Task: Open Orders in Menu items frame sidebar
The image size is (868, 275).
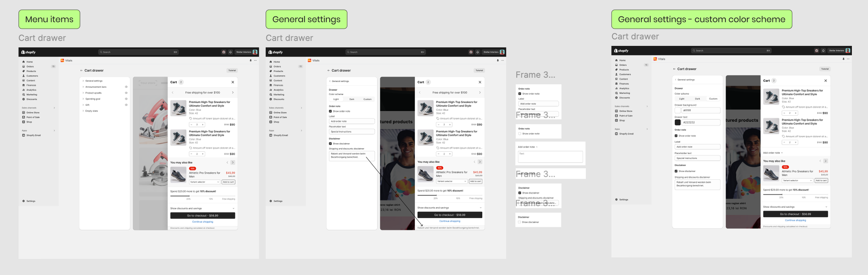Action: (30, 67)
